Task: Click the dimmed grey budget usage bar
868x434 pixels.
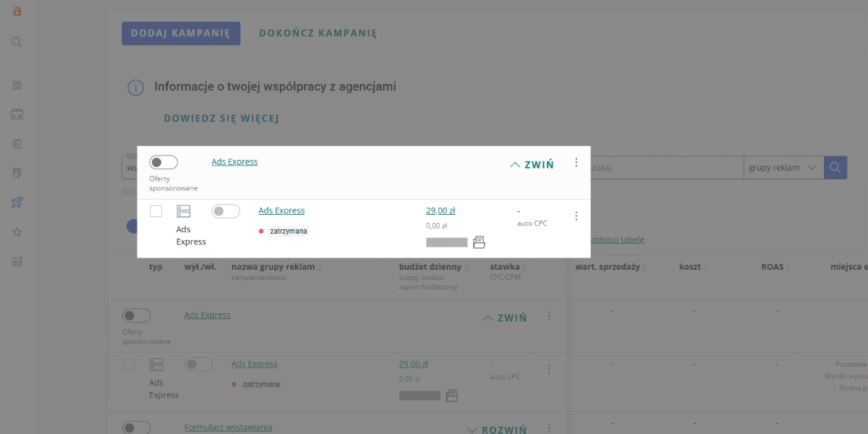Action: (420, 396)
